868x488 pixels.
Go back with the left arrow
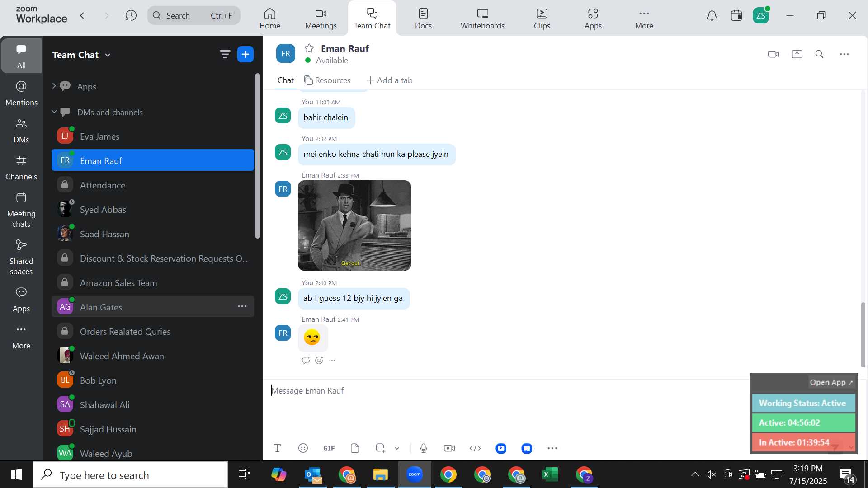point(82,16)
